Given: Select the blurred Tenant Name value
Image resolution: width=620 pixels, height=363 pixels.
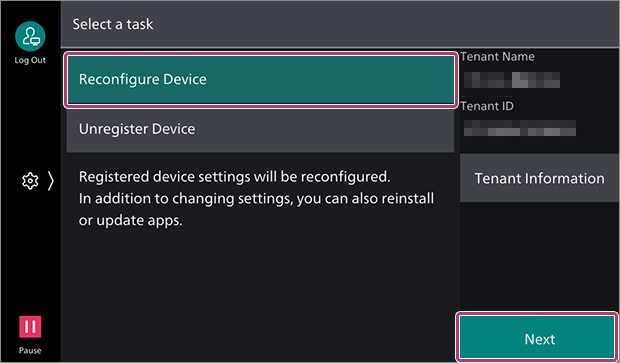Looking at the screenshot, I should coord(512,80).
